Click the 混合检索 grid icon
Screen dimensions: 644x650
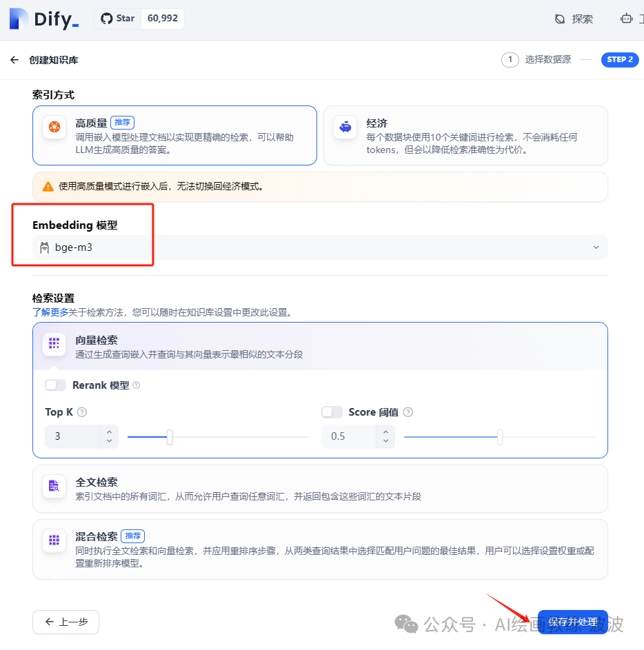coord(54,540)
